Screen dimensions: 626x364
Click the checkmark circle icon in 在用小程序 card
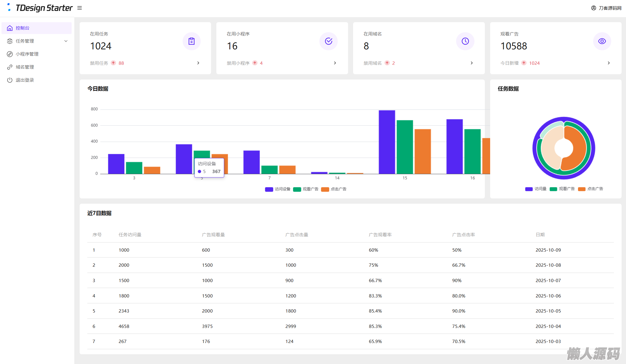click(328, 41)
